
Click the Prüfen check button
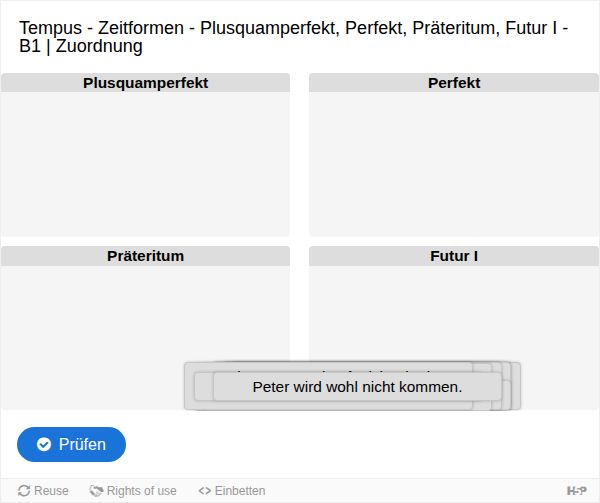coord(71,444)
